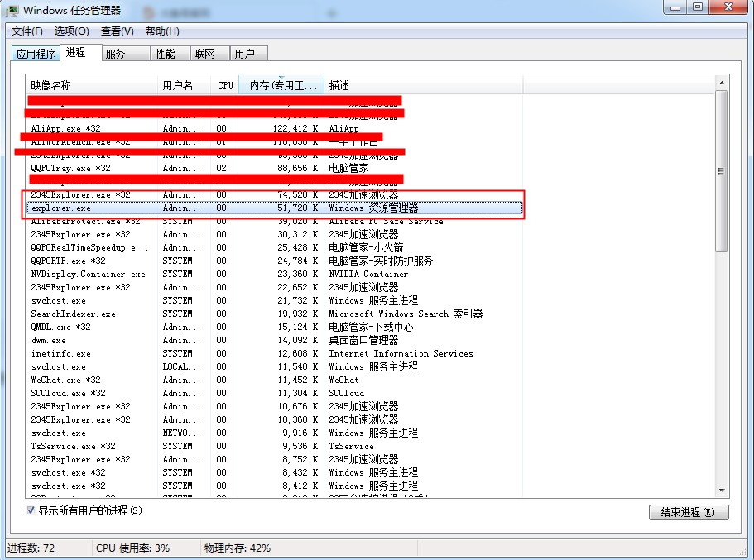Sort by 映像名称 column header
Image resolution: width=754 pixels, height=560 pixels.
point(91,85)
